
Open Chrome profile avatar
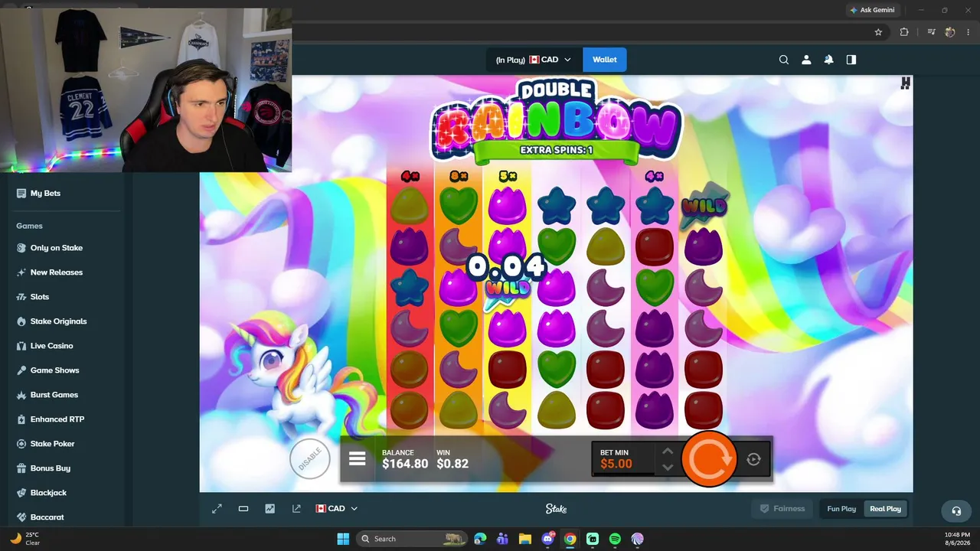click(950, 32)
